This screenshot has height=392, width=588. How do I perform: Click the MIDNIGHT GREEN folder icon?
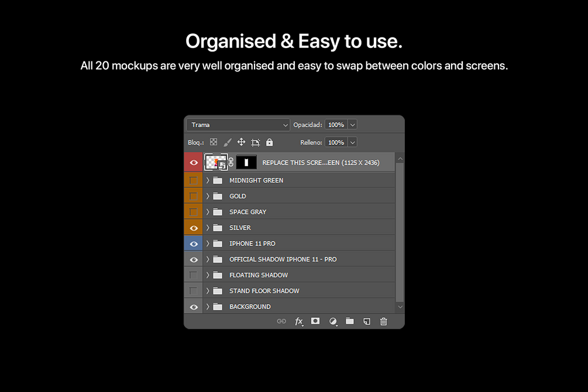pyautogui.click(x=218, y=180)
